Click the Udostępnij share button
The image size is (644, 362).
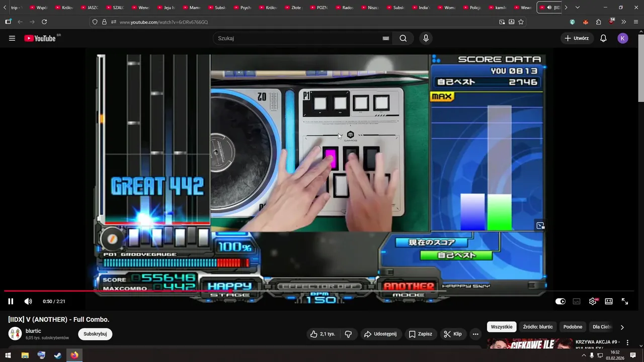[381, 334]
